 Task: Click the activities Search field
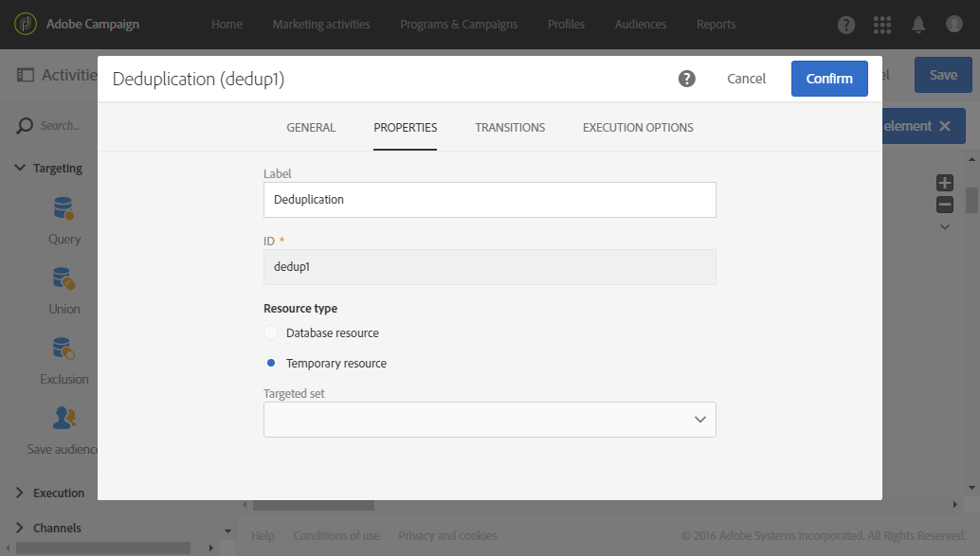60,126
